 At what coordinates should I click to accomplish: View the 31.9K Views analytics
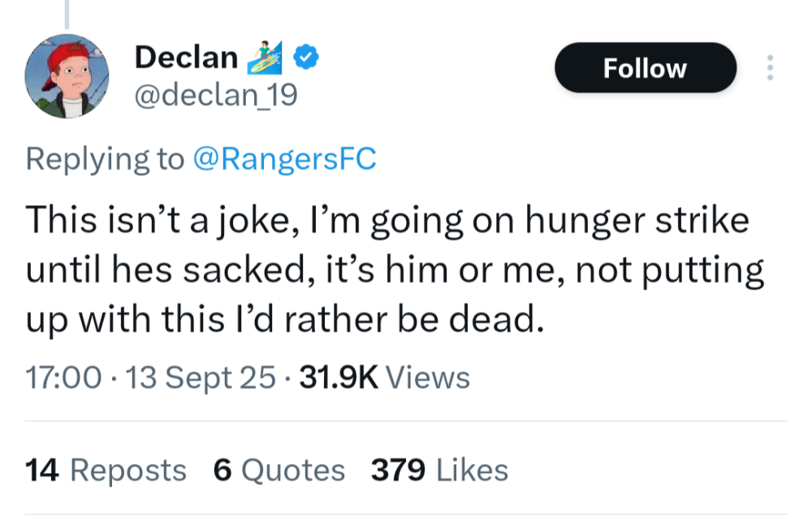point(385,377)
